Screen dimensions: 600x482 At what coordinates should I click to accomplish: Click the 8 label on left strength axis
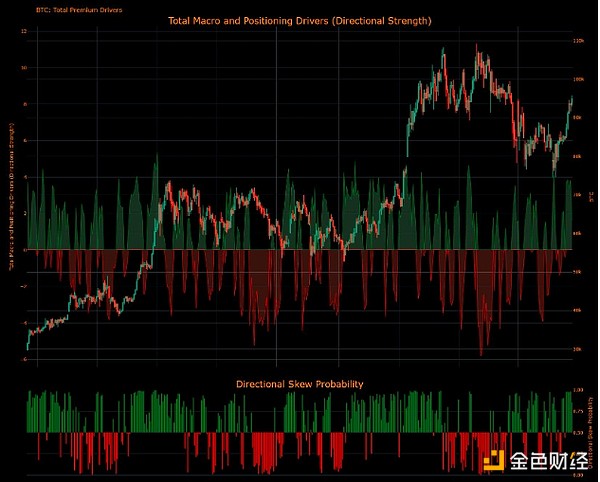pyautogui.click(x=23, y=104)
